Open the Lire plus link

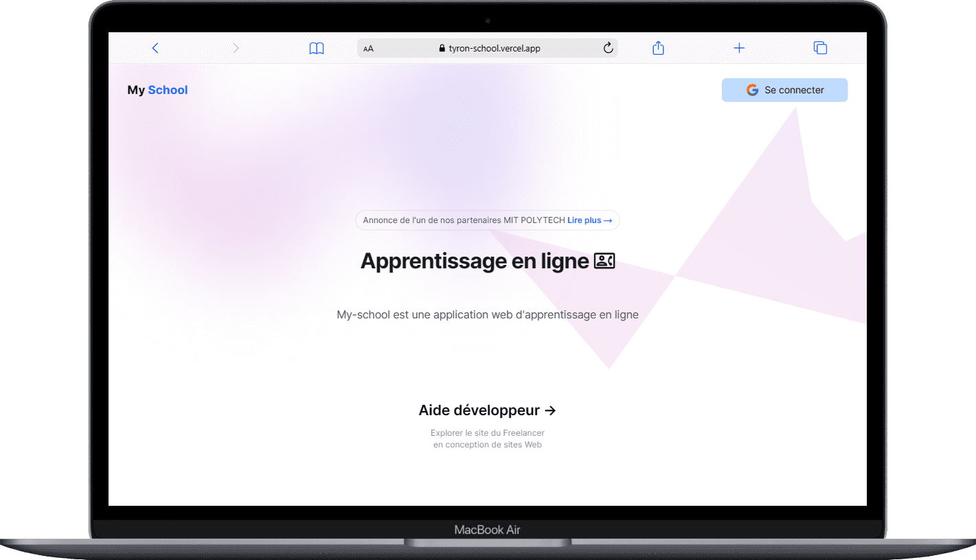pos(589,220)
